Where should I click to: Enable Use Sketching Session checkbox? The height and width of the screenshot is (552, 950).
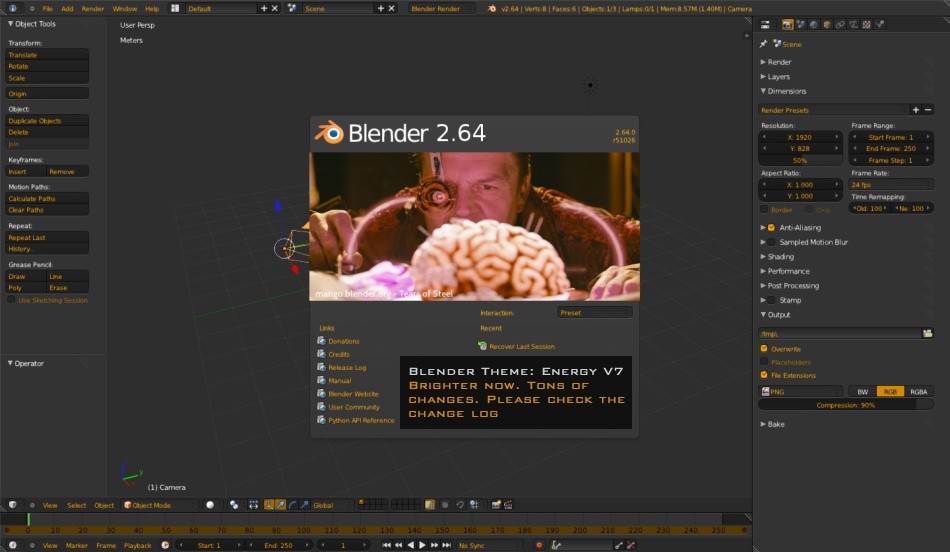click(x=11, y=300)
